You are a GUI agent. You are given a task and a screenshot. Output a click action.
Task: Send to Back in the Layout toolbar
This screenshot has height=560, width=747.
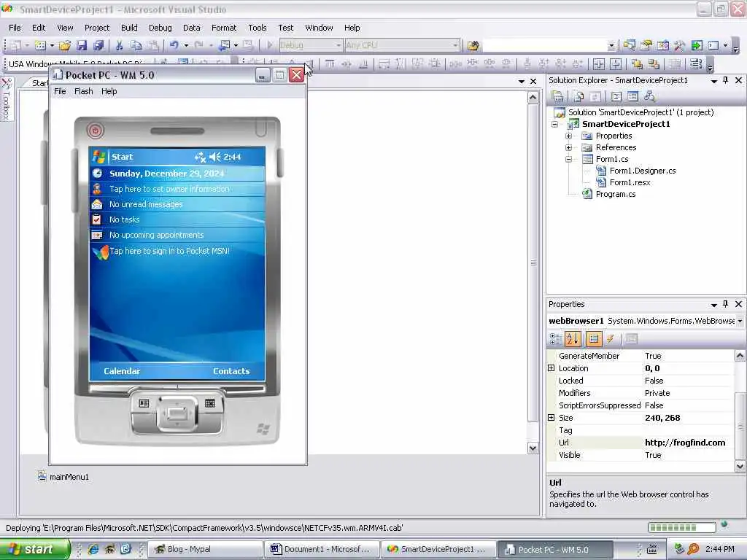pyautogui.click(x=654, y=63)
